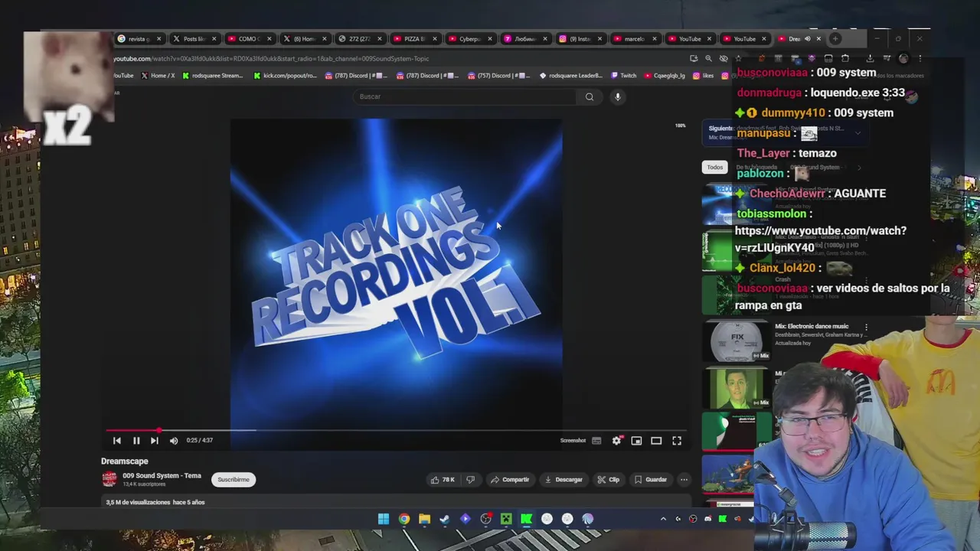Viewport: 980px width, 551px height.
Task: Pause the video with the pause button
Action: point(136,440)
